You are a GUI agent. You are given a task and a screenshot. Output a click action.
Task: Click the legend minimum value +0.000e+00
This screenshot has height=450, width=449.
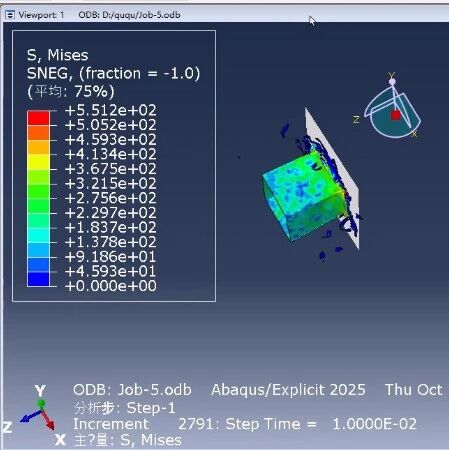111,286
